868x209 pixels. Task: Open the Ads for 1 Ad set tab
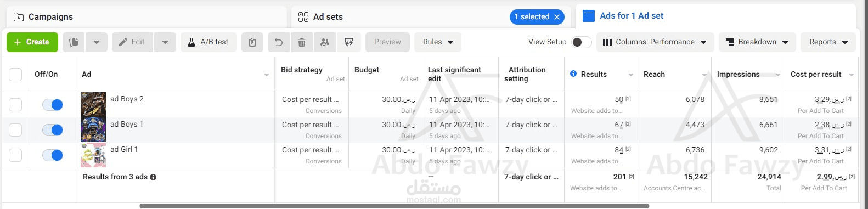click(x=715, y=16)
